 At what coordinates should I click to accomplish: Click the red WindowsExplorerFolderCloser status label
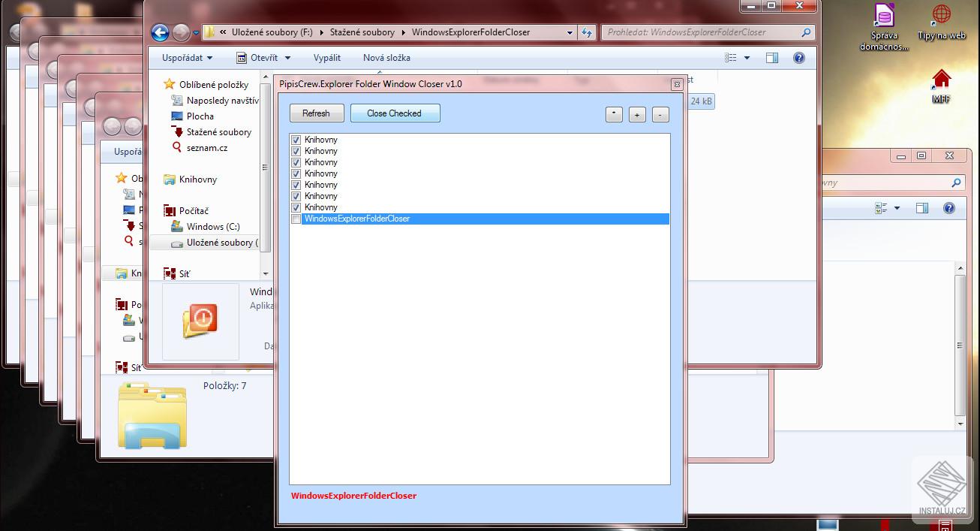[353, 496]
